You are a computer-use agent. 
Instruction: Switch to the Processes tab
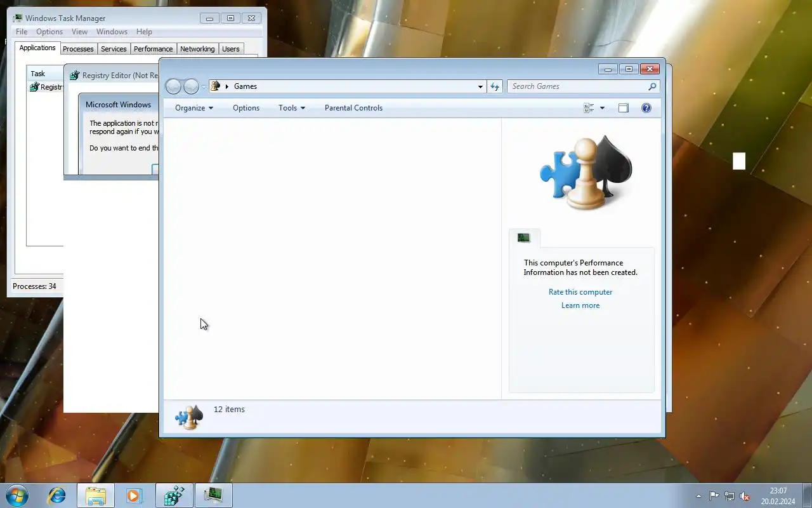click(x=78, y=49)
